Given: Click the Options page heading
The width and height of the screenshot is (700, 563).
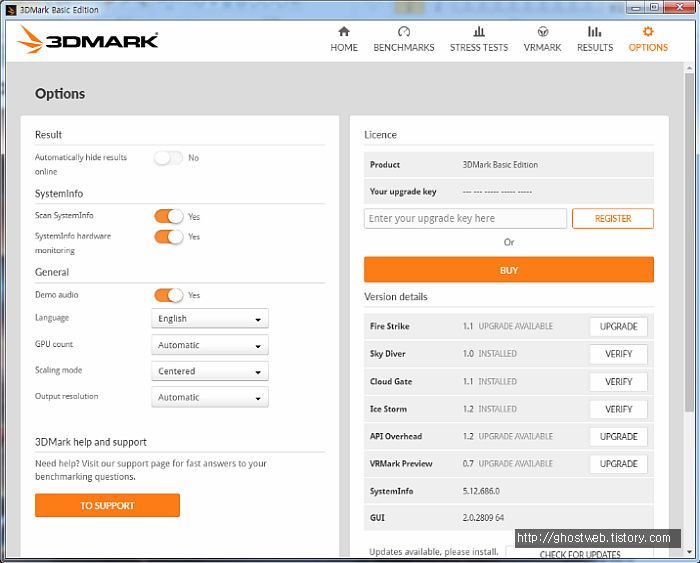Looking at the screenshot, I should [60, 94].
